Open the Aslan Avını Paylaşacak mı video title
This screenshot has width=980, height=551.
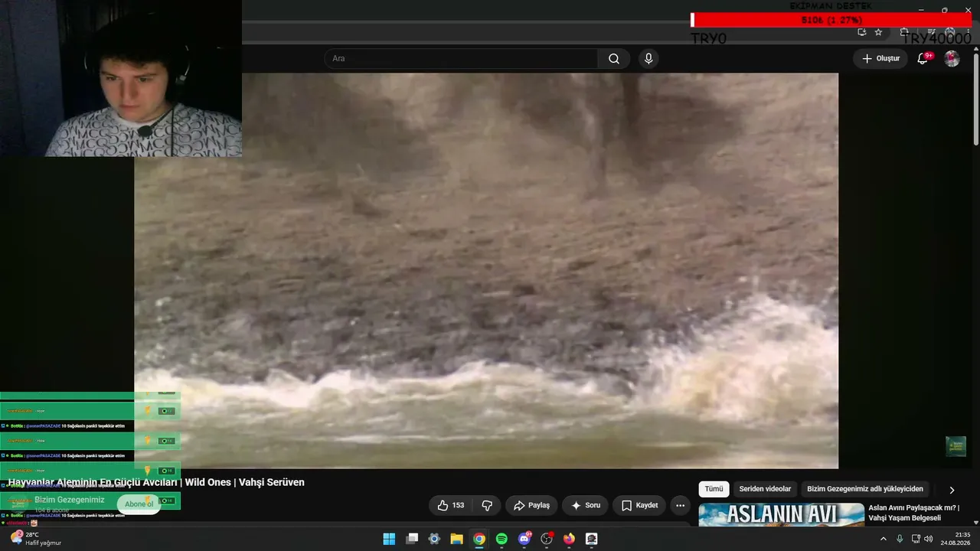[914, 513]
